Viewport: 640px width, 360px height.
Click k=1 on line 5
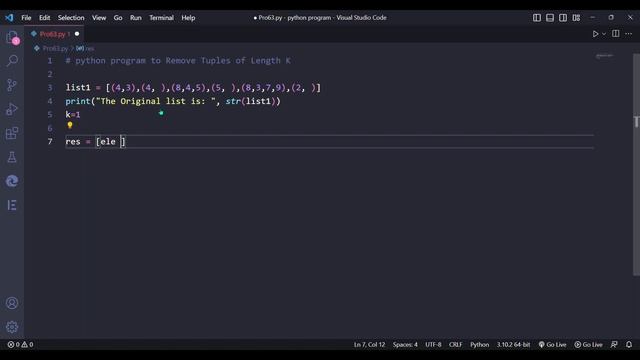click(x=73, y=115)
